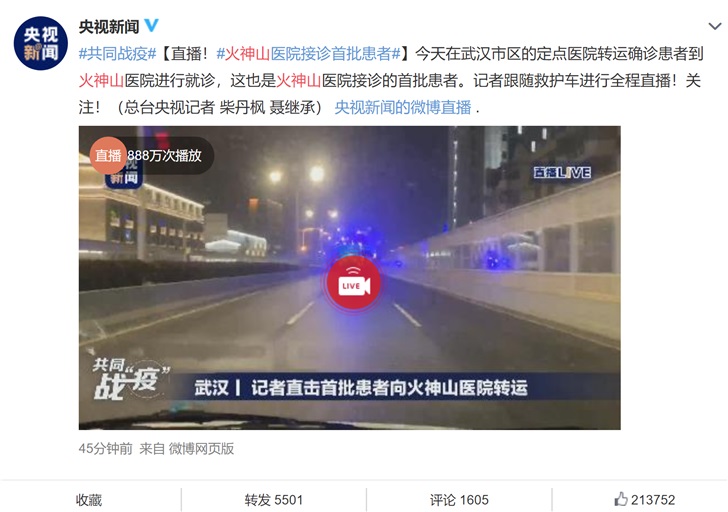Follow the 央视新闻的微博直播 link

403,108
